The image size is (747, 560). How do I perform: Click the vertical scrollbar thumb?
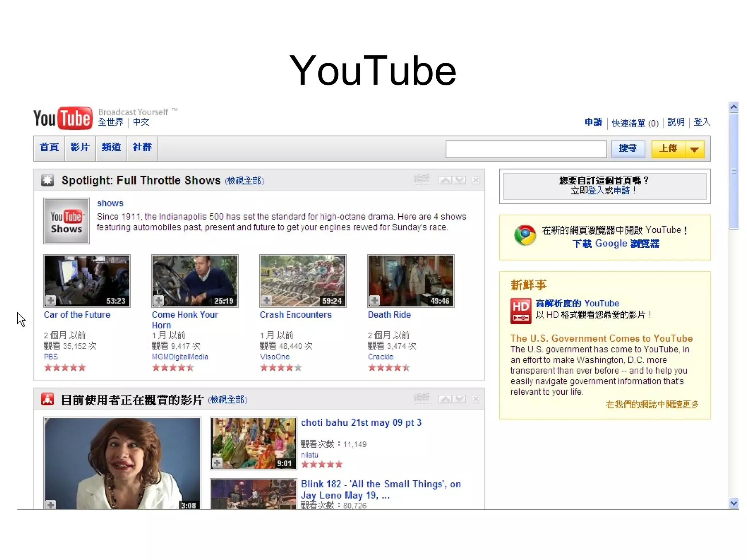pos(734,171)
